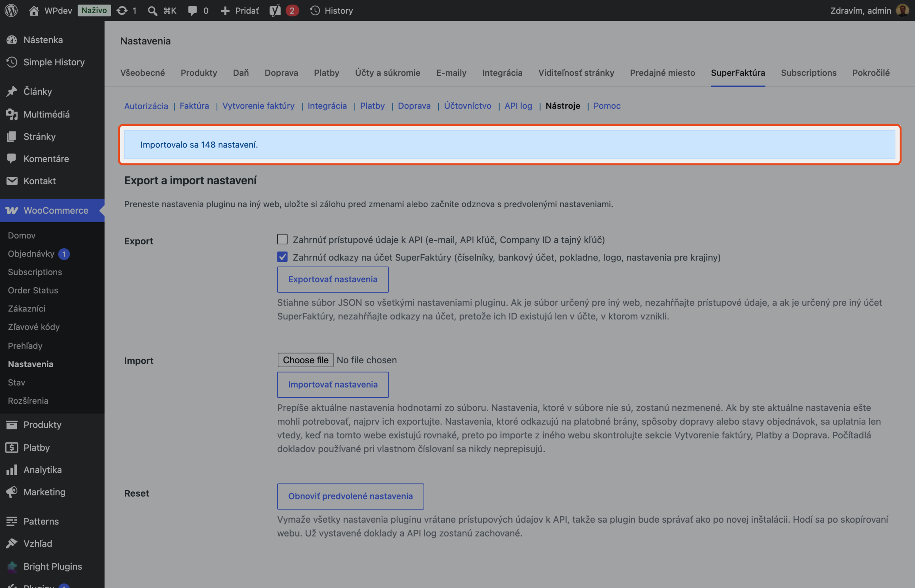Open History clock icon in admin bar
This screenshot has width=915, height=588.
[315, 10]
